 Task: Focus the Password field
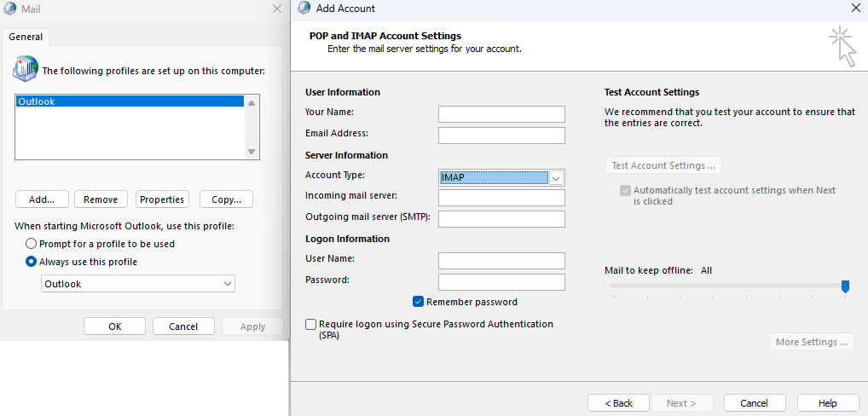tap(501, 282)
